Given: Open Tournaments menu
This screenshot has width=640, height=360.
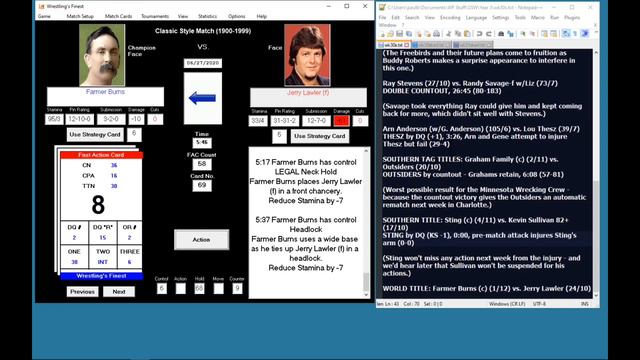Looking at the screenshot, I should (155, 16).
